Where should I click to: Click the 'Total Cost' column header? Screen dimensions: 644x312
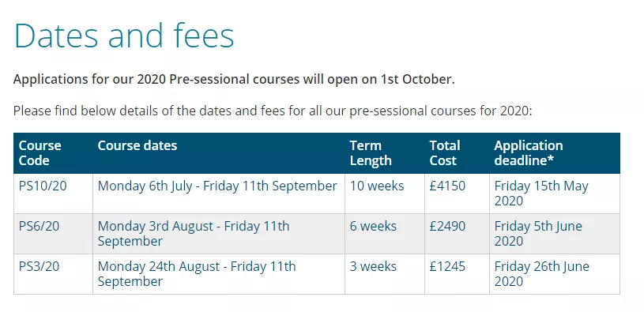[x=458, y=153]
